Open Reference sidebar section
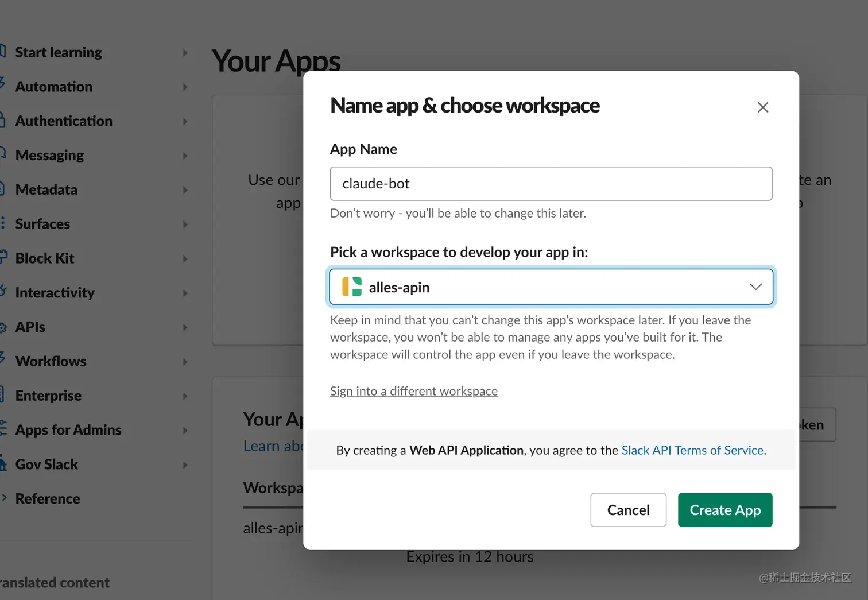 tap(48, 499)
